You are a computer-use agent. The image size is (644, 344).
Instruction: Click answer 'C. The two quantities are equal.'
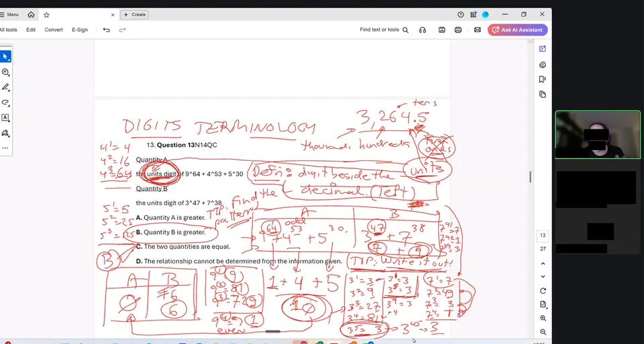(183, 247)
